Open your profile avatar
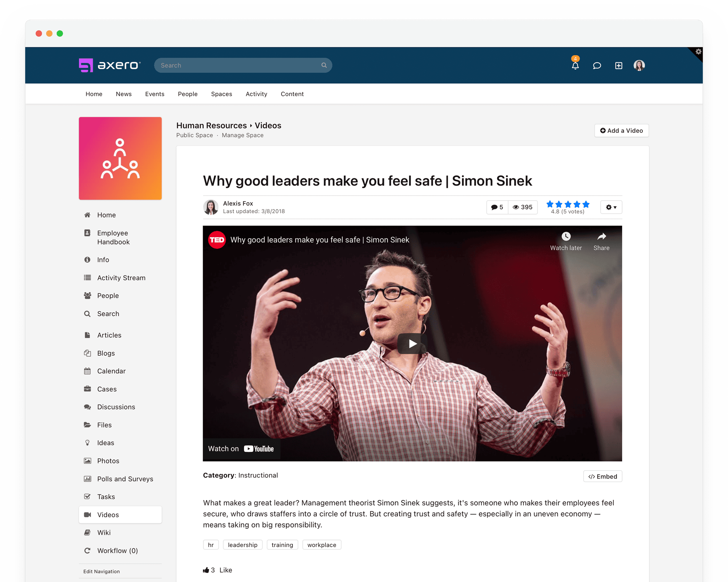The height and width of the screenshot is (582, 728). click(x=639, y=65)
